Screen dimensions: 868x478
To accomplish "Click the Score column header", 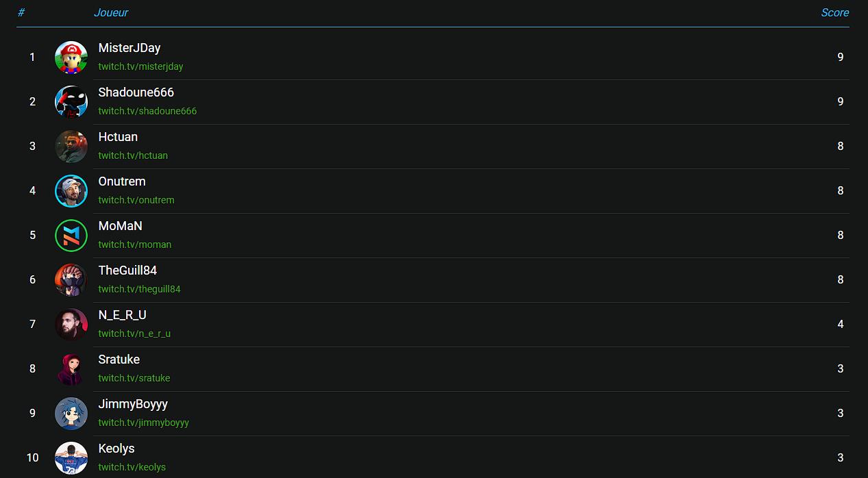I will 834,12.
